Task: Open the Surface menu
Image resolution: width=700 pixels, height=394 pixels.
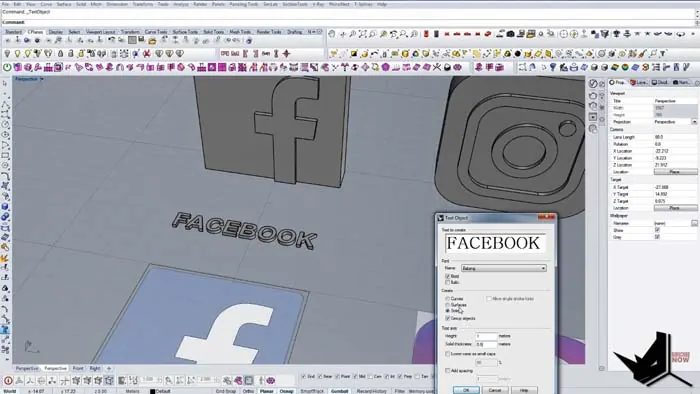Action: pyautogui.click(x=64, y=4)
